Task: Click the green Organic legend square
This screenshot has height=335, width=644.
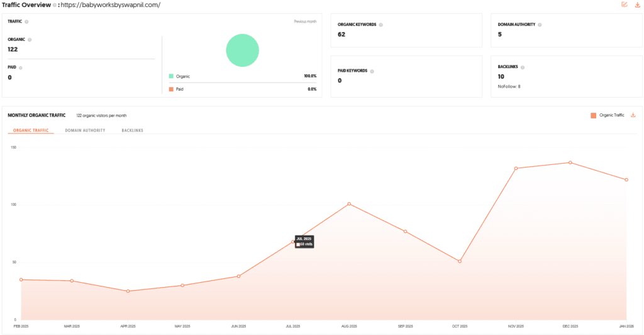Action: tap(171, 76)
